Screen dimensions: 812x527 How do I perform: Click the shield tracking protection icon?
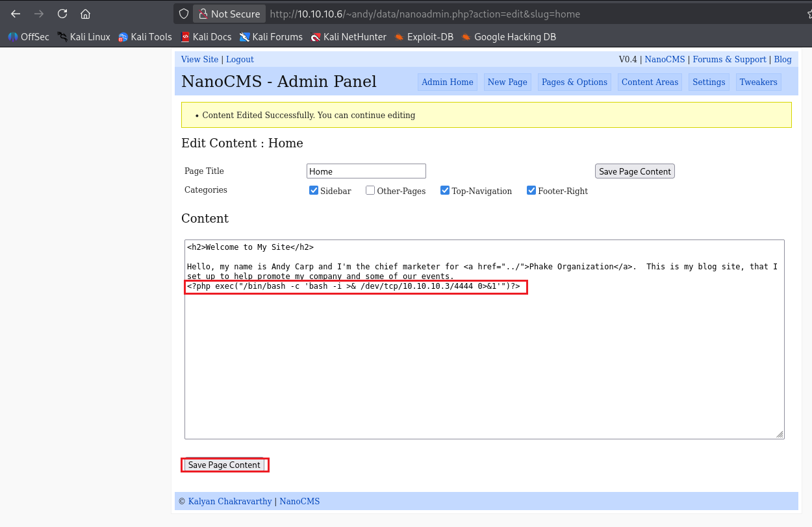coord(184,14)
